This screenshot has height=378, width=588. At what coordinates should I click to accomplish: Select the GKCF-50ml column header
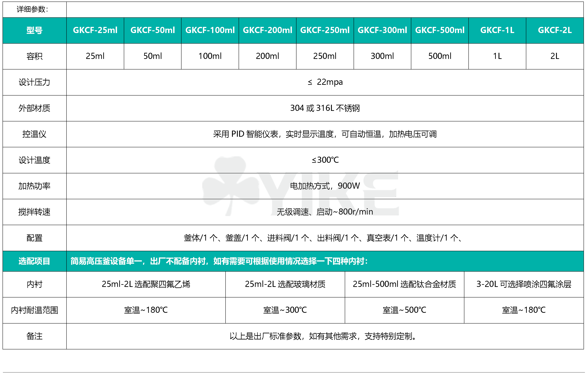[153, 30]
